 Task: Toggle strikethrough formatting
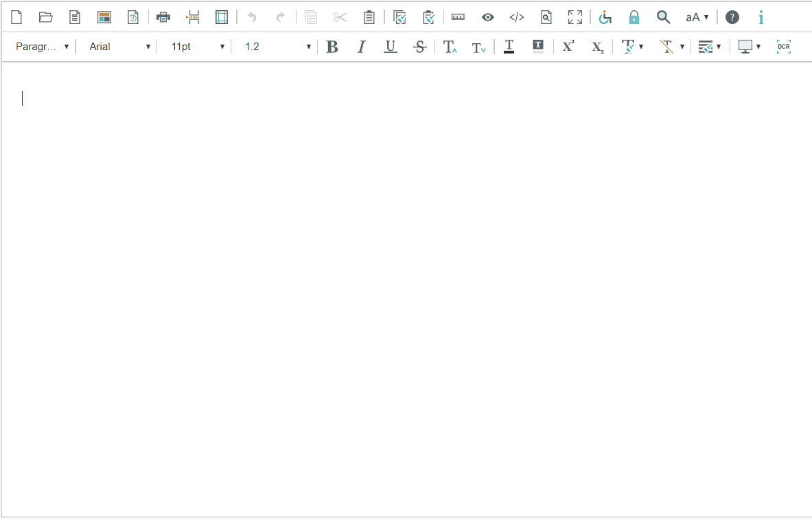coord(420,47)
